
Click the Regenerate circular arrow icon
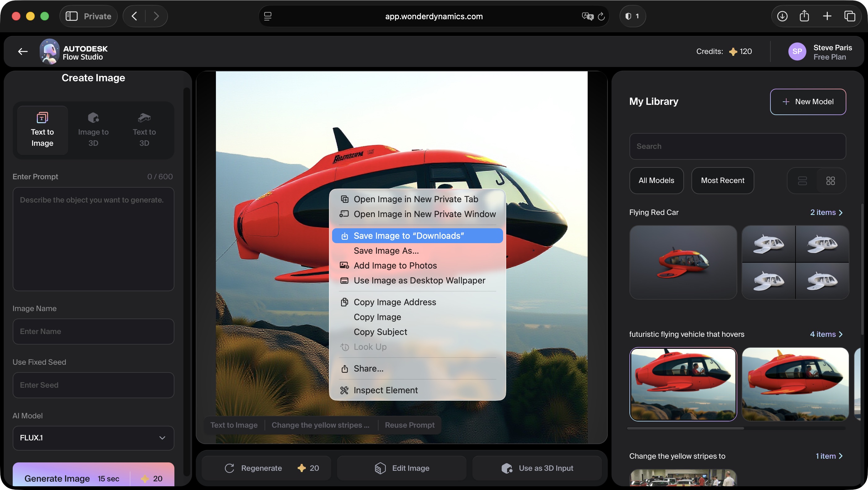click(x=230, y=468)
